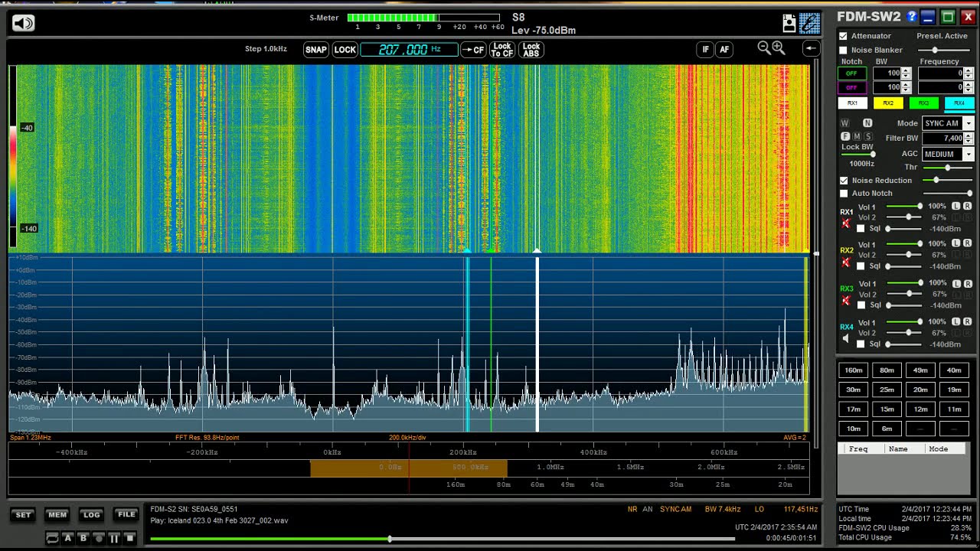Toggle the loop playback button
The width and height of the screenshot is (980, 551).
[x=52, y=538]
